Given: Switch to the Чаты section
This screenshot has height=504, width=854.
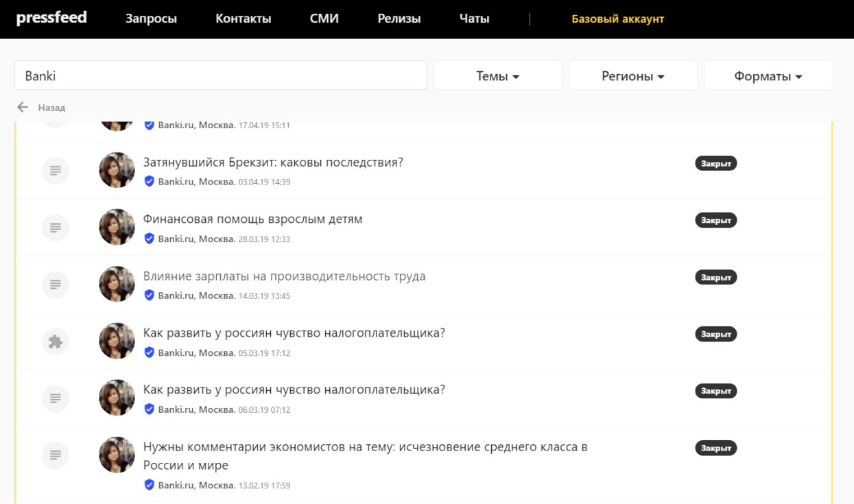Looking at the screenshot, I should 474,19.
